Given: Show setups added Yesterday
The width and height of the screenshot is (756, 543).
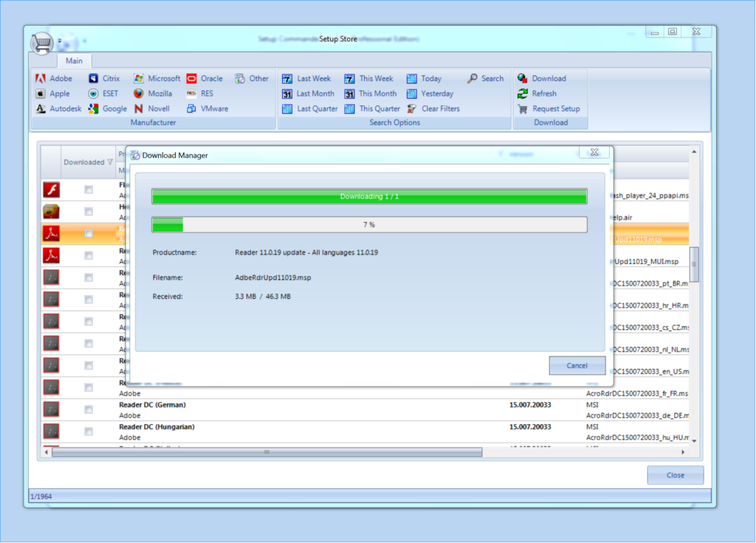Looking at the screenshot, I should pos(430,94).
